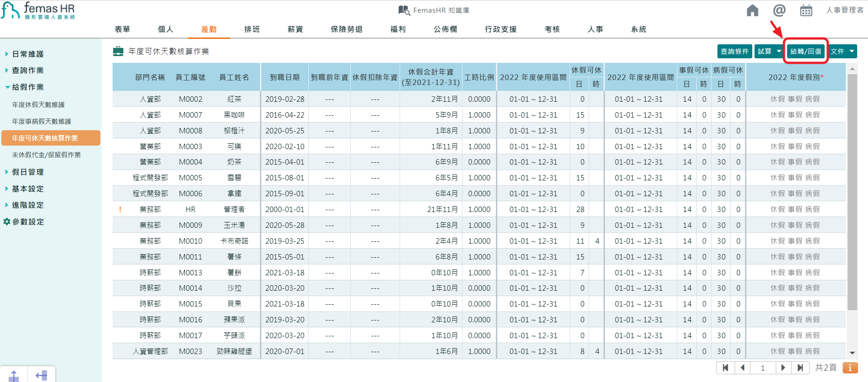Click 休假 事假 病假 in M0023 row
The width and height of the screenshot is (868, 382).
(x=795, y=351)
